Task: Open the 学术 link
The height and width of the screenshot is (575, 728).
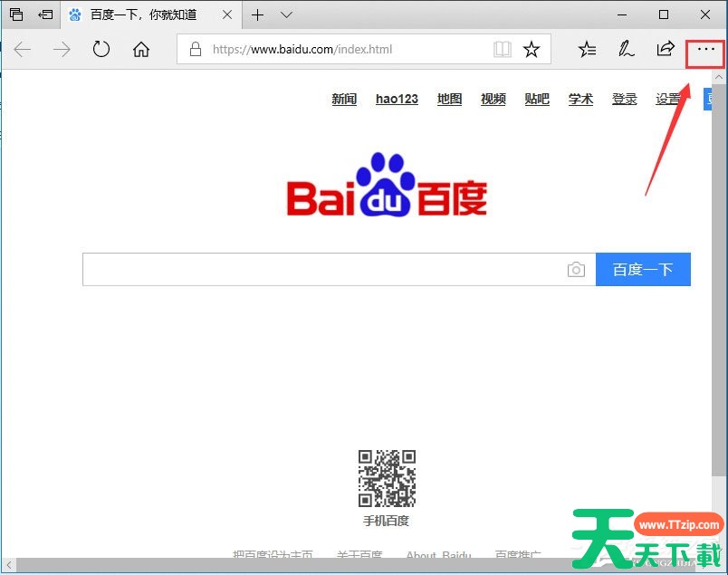Action: pyautogui.click(x=580, y=99)
